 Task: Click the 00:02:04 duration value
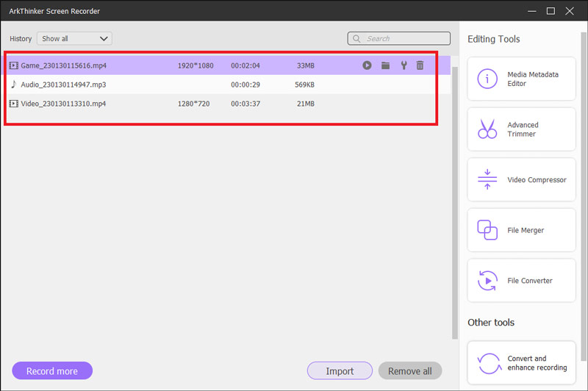point(245,65)
